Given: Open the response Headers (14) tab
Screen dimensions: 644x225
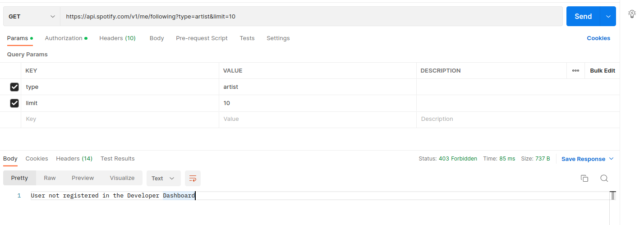Looking at the screenshot, I should 74,159.
